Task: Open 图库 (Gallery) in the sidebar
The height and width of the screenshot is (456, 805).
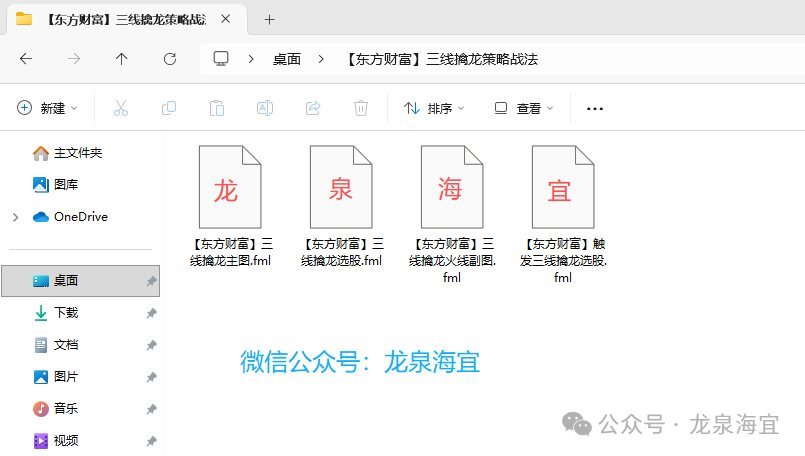Action: tap(55, 184)
